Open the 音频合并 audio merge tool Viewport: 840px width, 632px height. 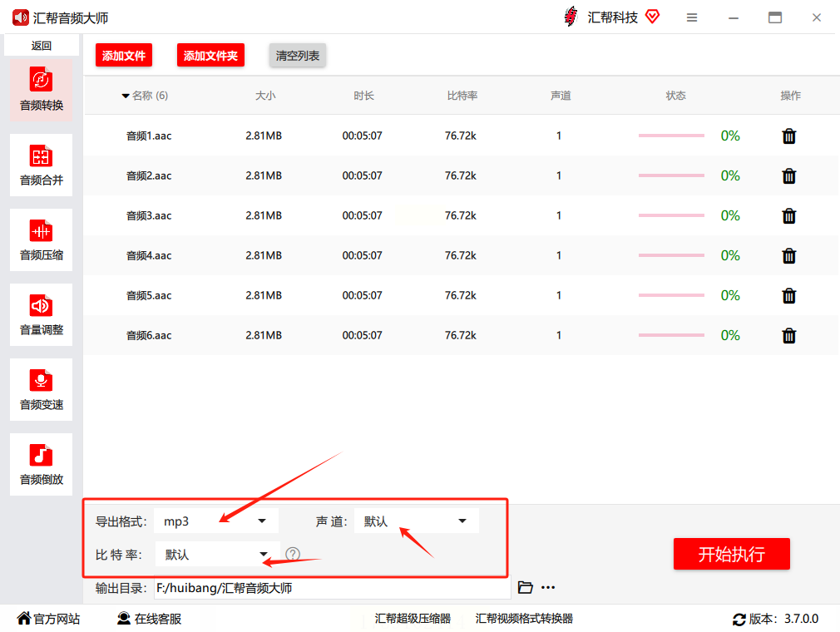pyautogui.click(x=42, y=165)
